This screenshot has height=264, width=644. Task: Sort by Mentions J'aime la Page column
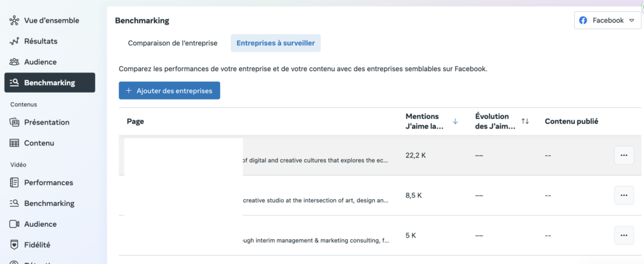click(x=455, y=121)
